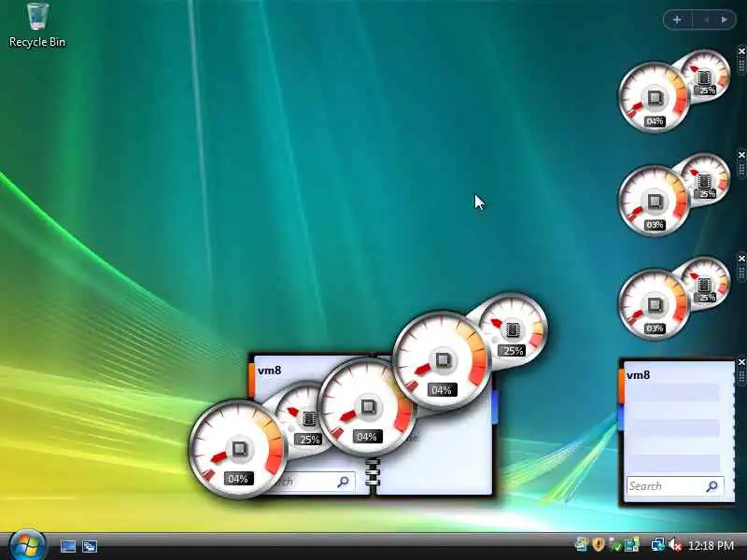Close the middle sidebar CPU Meter gadget
The image size is (747, 560).
coord(741,155)
